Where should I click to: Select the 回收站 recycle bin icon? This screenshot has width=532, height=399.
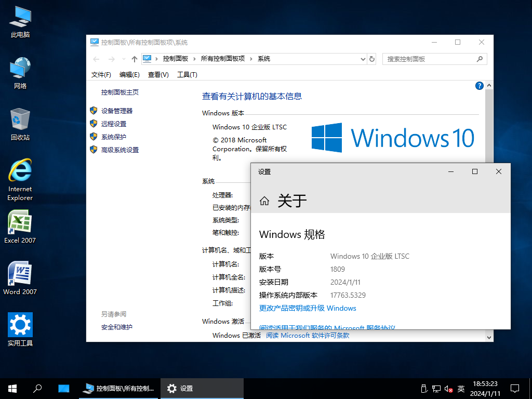point(20,124)
